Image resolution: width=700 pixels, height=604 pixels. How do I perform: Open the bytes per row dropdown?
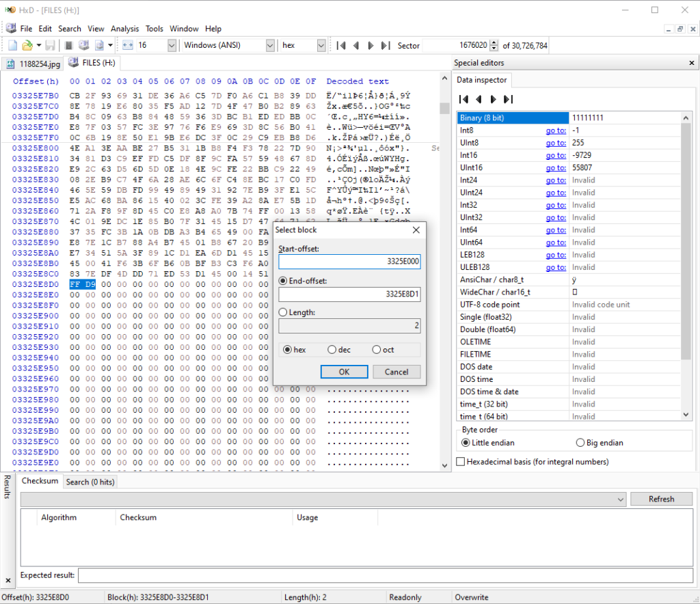171,46
